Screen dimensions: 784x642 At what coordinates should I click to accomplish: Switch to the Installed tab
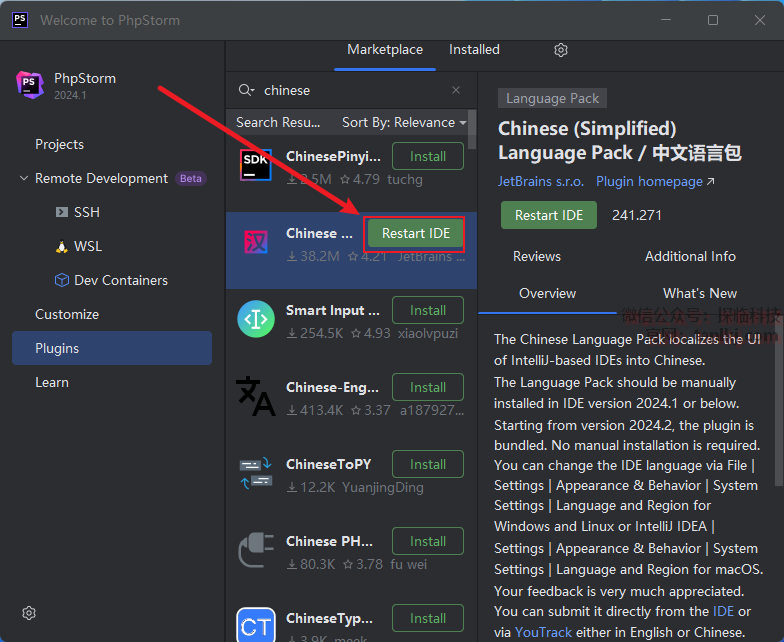tap(474, 50)
